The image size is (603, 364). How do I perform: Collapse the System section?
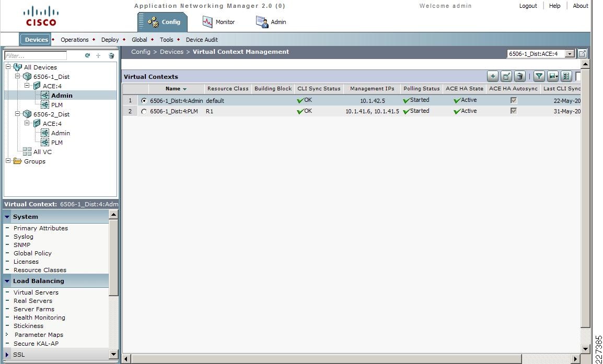(7, 217)
